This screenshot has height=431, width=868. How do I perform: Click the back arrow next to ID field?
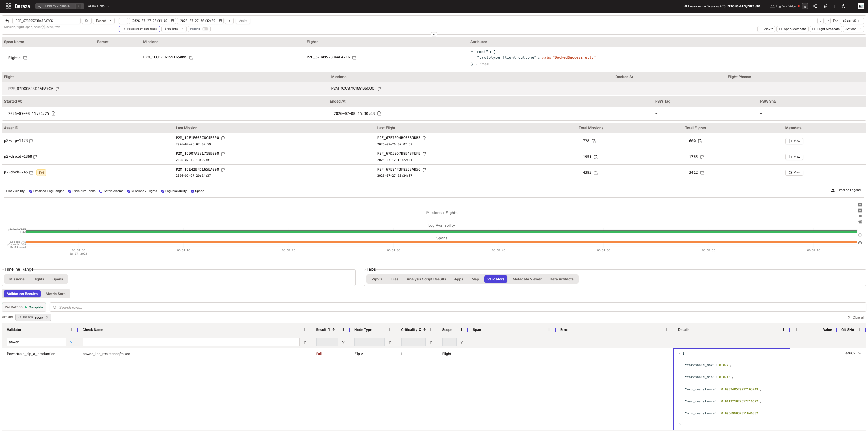pyautogui.click(x=7, y=21)
